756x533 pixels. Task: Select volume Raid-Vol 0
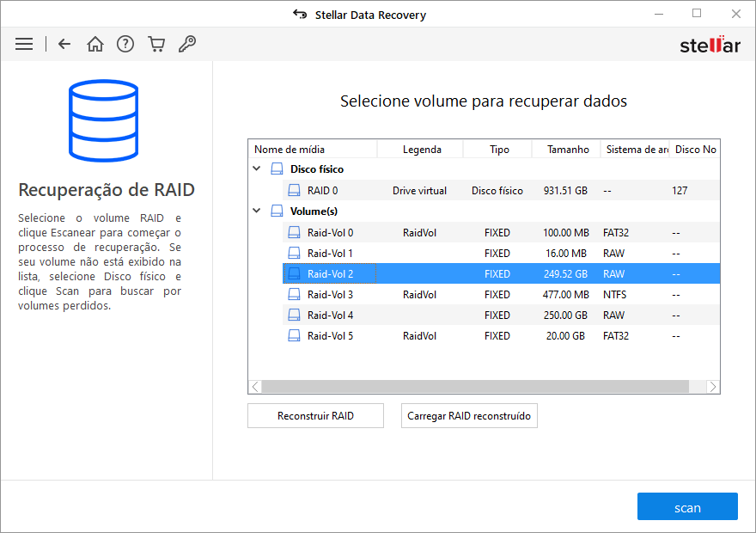coord(502,232)
